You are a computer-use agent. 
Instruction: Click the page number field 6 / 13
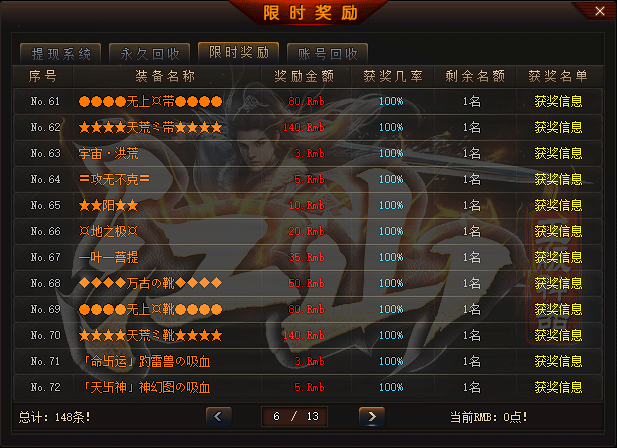[x=294, y=417]
